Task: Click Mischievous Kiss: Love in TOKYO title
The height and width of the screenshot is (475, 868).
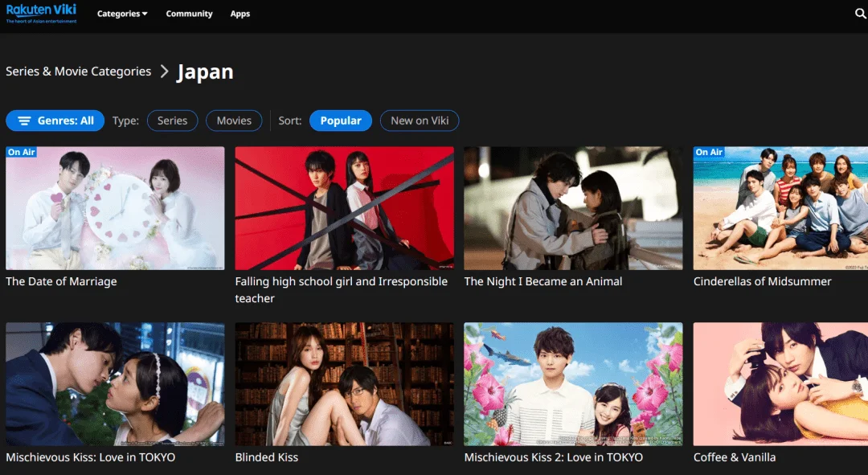Action: tap(90, 457)
